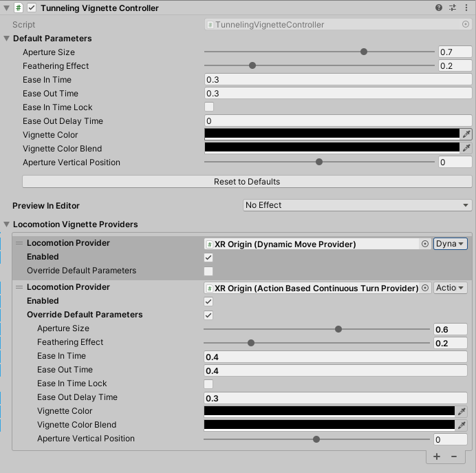Image resolution: width=476 pixels, height=473 pixels.
Task: Open component help reference icon
Action: click(439, 8)
